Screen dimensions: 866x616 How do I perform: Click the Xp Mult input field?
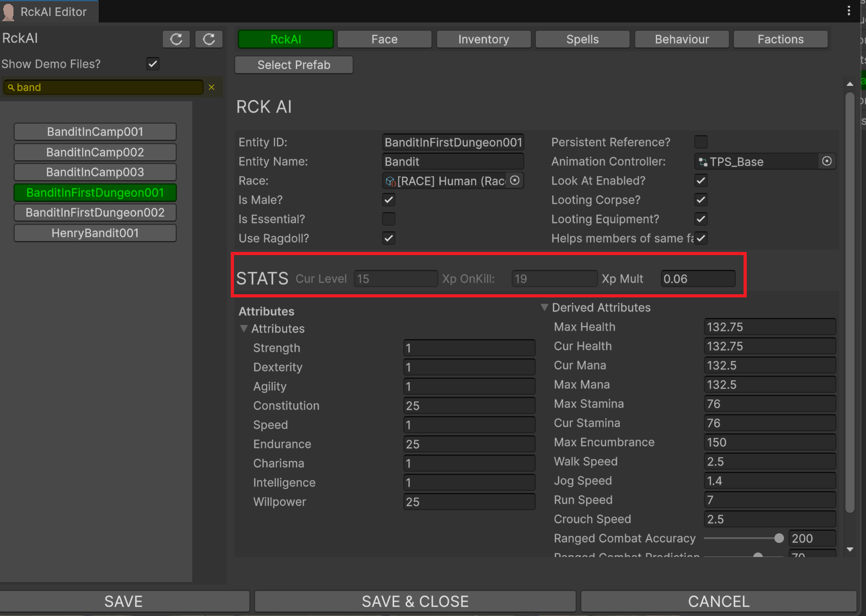click(698, 279)
